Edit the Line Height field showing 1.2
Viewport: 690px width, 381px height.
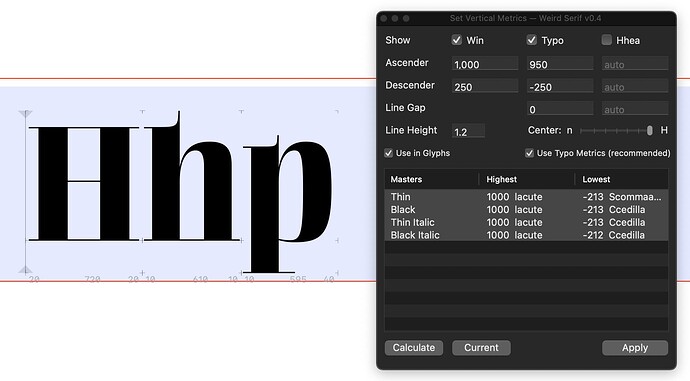click(468, 132)
